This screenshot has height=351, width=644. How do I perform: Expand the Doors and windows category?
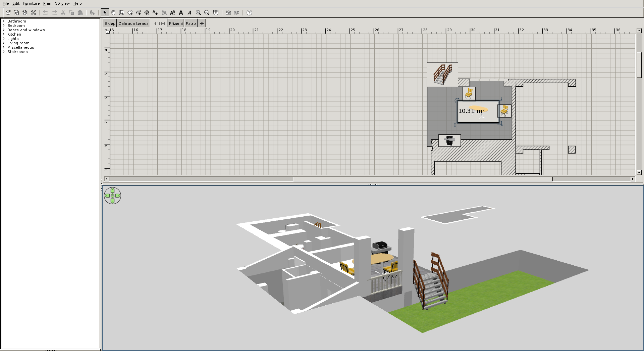(x=3, y=30)
